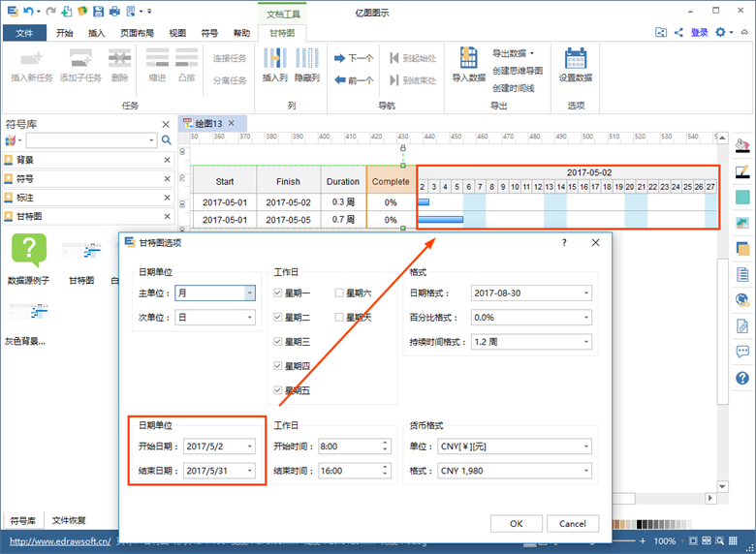Click the new document icon

pyautogui.click(x=67, y=11)
